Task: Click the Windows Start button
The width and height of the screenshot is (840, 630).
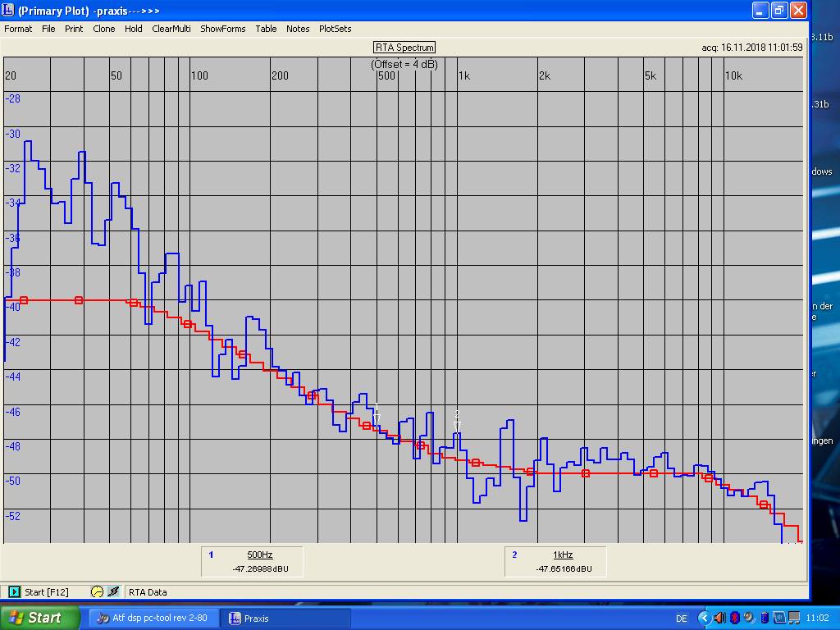Action: (x=39, y=618)
